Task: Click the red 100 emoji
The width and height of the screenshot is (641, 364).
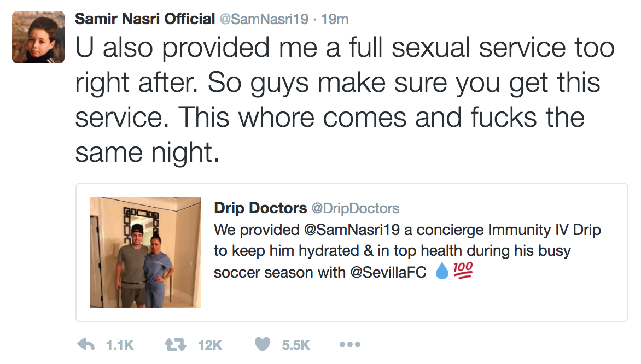Action: pyautogui.click(x=463, y=272)
